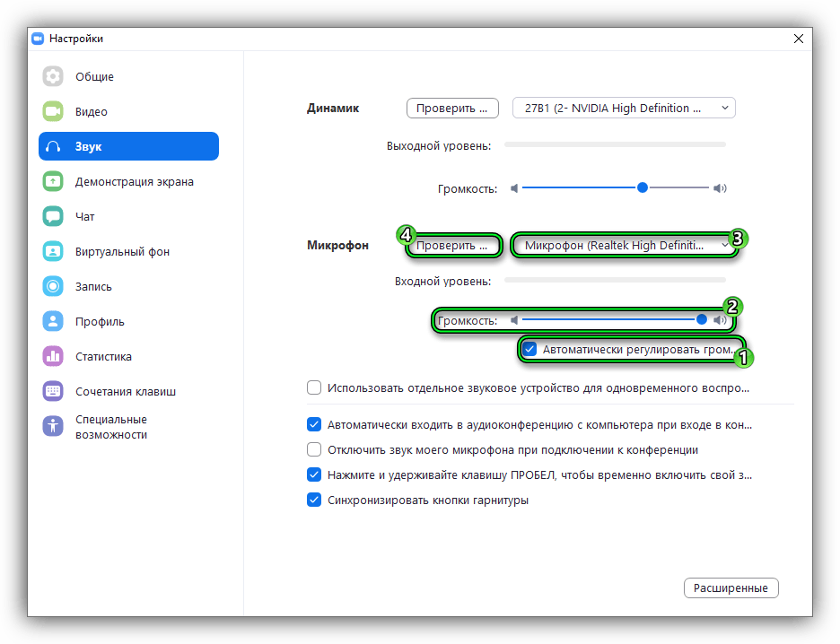Click the recording circle icon beside Запись
840x644 pixels.
click(52, 286)
